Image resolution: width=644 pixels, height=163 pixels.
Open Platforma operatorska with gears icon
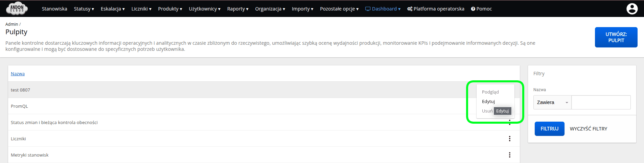point(436,9)
